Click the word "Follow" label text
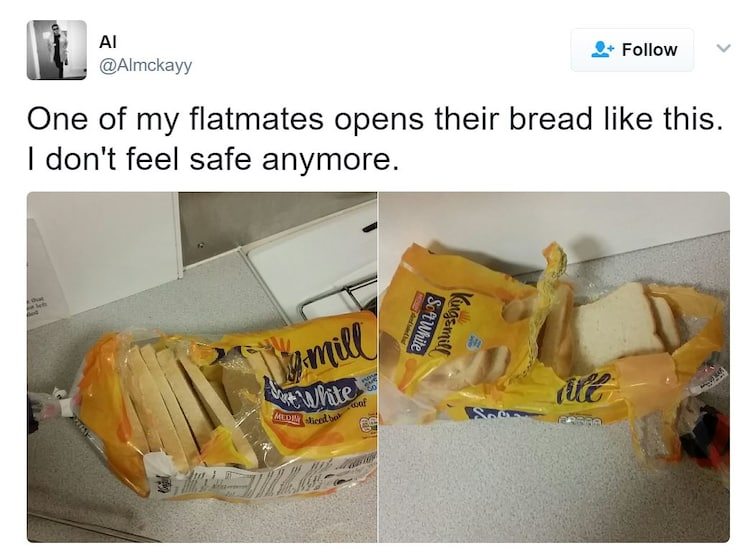 [649, 49]
